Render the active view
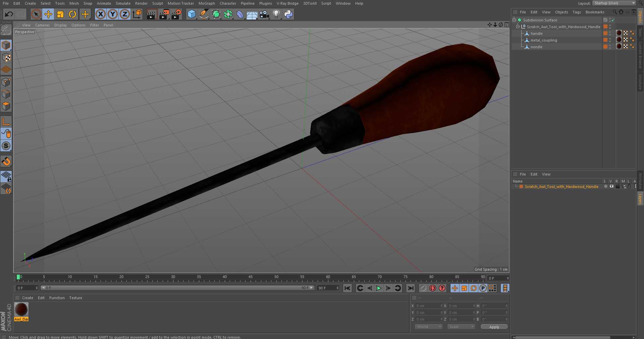 (x=152, y=14)
